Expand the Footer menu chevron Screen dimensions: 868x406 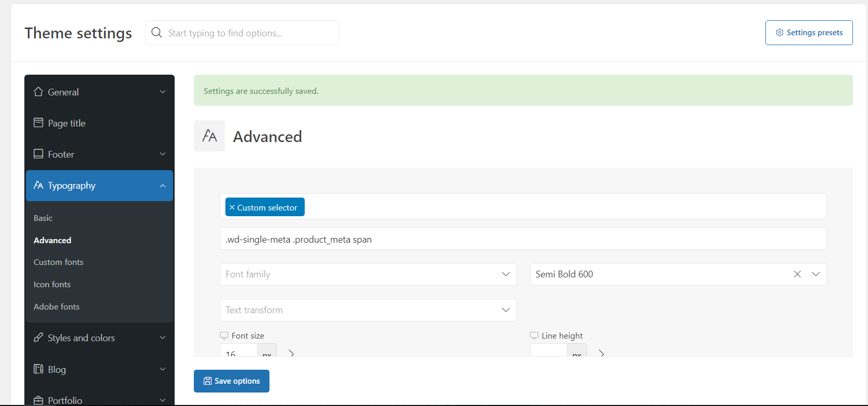163,154
